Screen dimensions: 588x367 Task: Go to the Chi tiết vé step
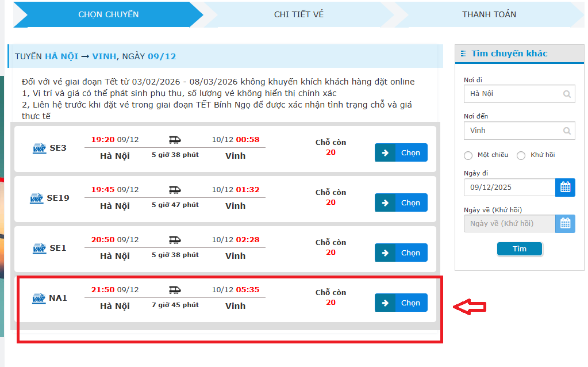pyautogui.click(x=298, y=14)
